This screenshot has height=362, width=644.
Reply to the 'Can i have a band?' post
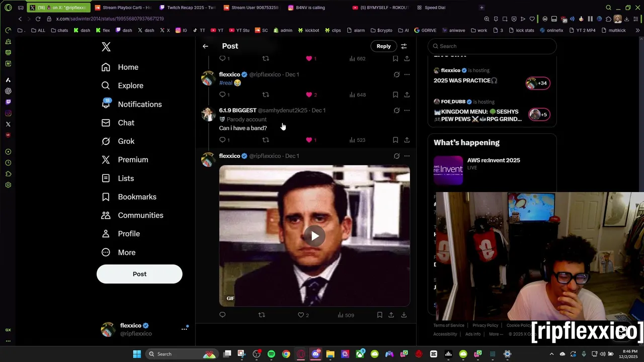[222, 140]
